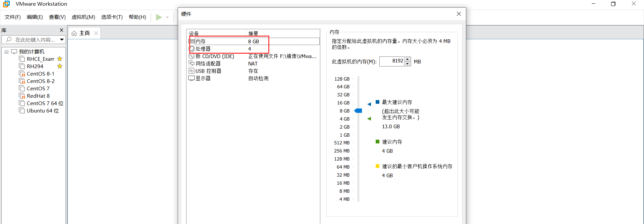Click the green 建议内存 legend square
The width and height of the screenshot is (644, 224).
(x=377, y=142)
